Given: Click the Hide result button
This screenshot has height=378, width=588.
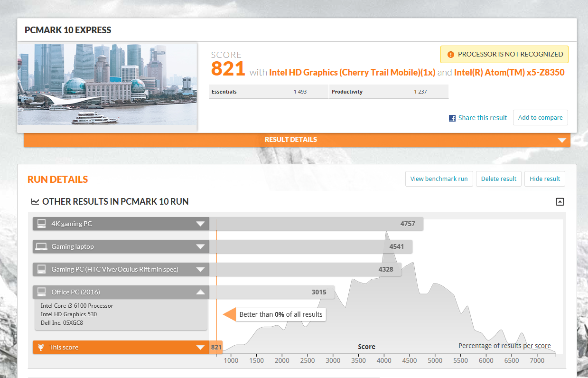Looking at the screenshot, I should point(545,179).
